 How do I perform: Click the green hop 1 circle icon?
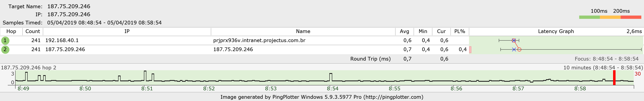(x=5, y=40)
